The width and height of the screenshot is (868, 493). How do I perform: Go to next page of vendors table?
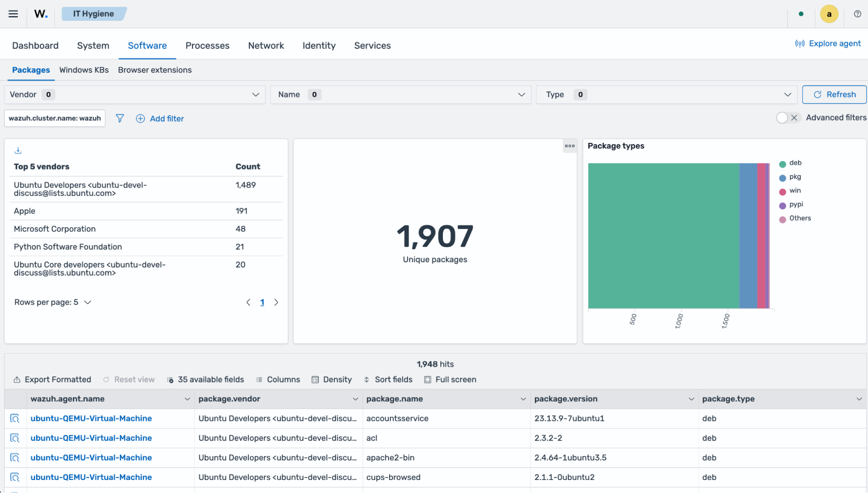pos(276,302)
